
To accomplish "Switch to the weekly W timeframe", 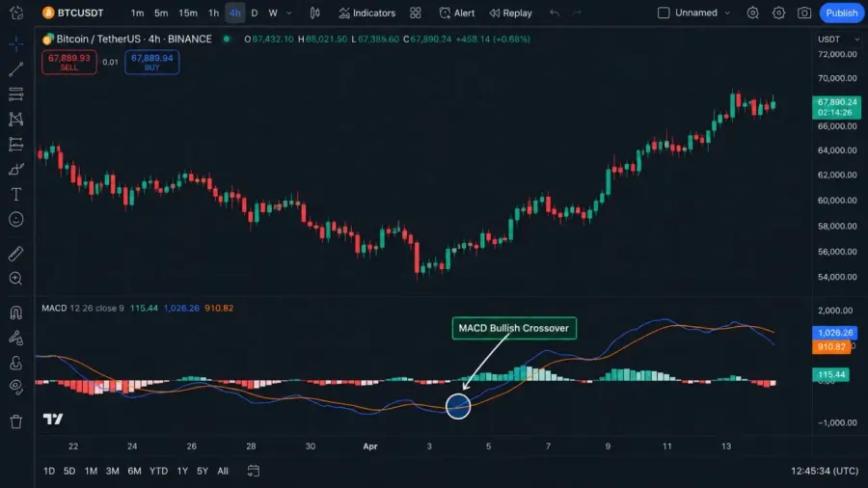I will pos(273,13).
